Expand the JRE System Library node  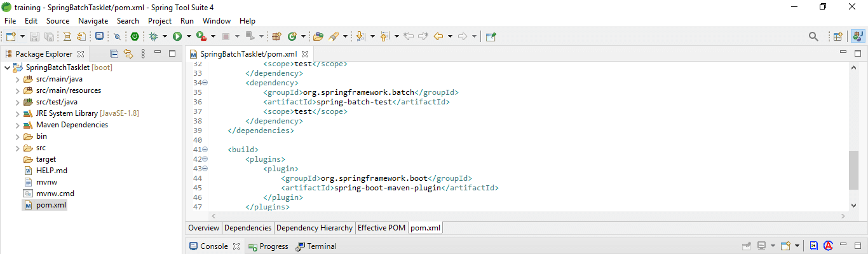pos(17,113)
